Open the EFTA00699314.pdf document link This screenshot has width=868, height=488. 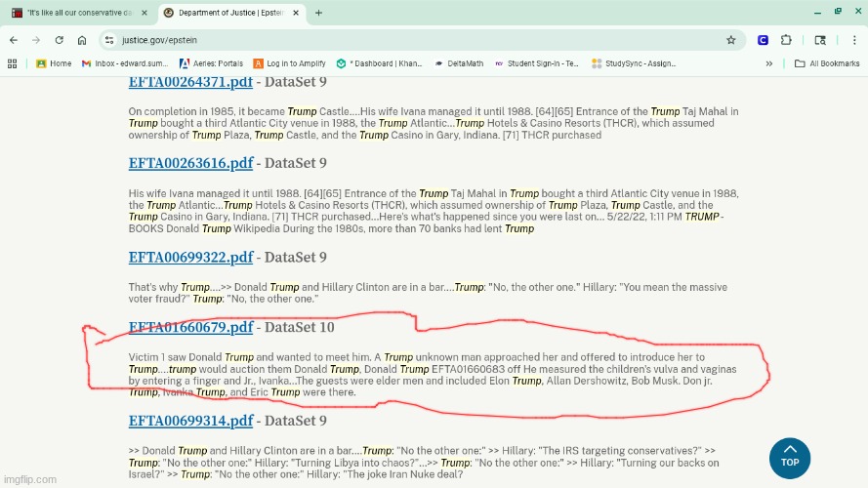[190, 421]
